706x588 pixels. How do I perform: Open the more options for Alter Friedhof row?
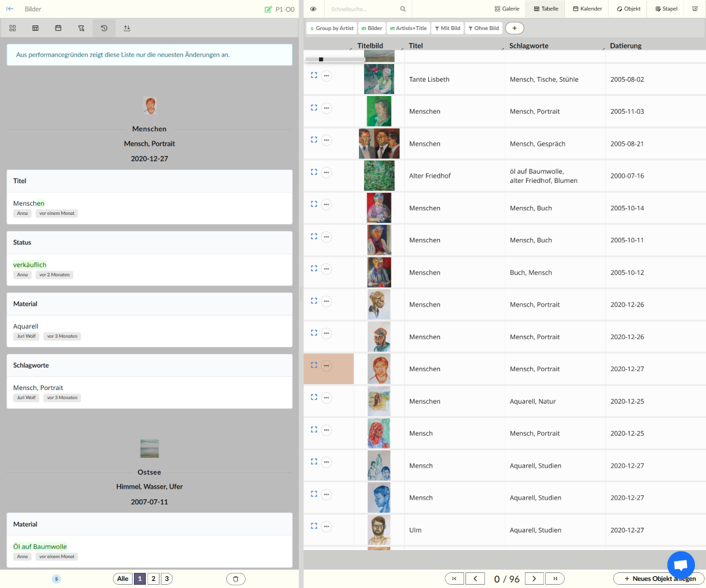point(326,172)
